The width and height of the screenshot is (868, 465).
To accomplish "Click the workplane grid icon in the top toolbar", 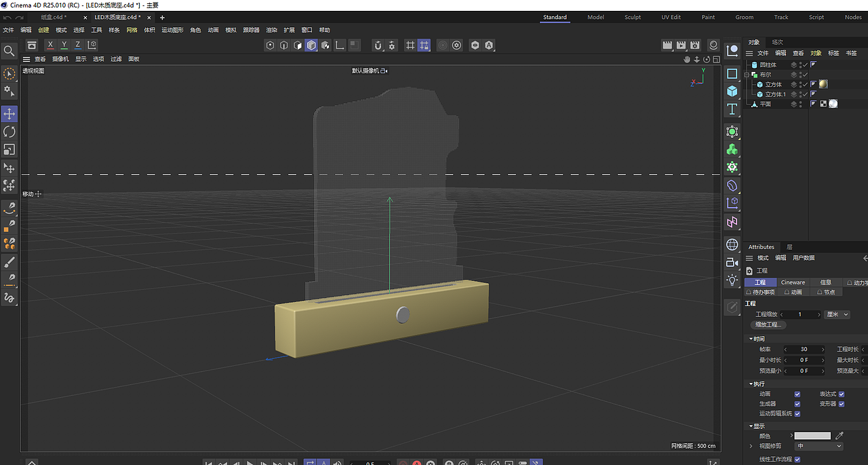I will coord(410,45).
